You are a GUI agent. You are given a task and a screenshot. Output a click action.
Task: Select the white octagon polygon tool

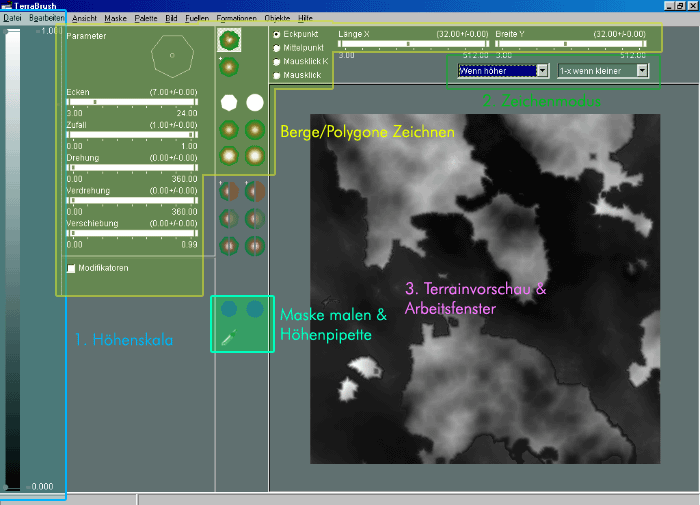point(230,102)
